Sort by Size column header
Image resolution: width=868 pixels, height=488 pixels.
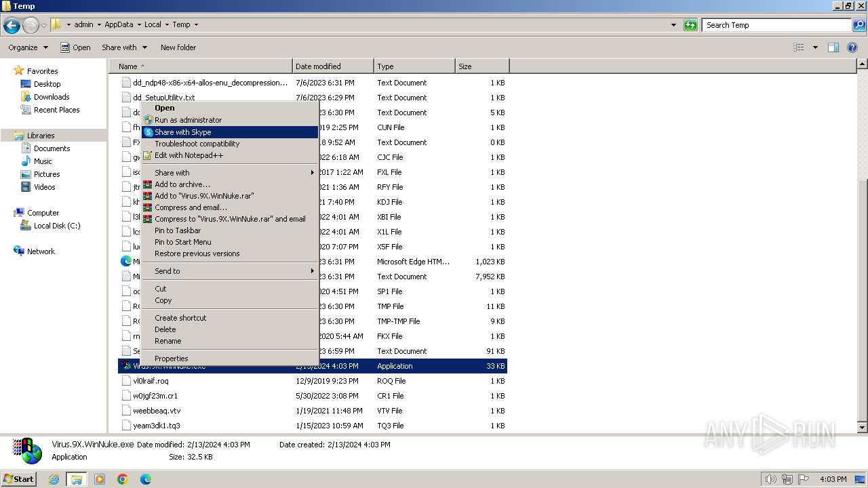pos(482,66)
